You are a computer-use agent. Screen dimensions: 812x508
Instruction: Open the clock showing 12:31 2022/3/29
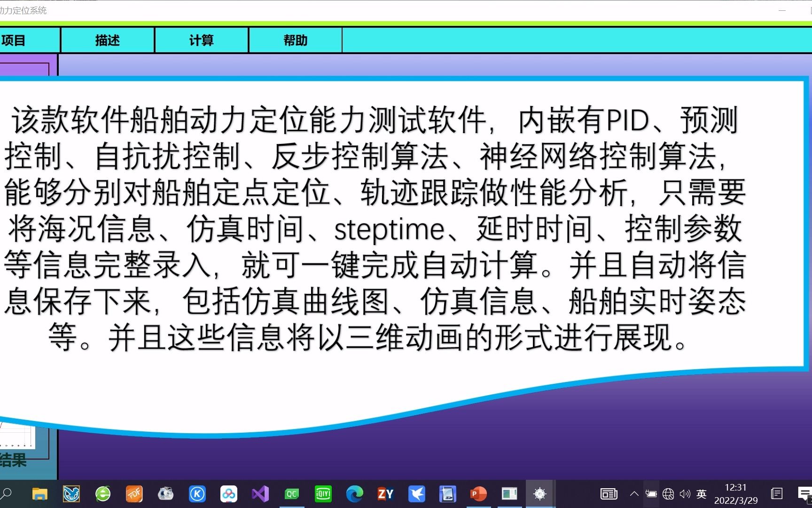[736, 494]
